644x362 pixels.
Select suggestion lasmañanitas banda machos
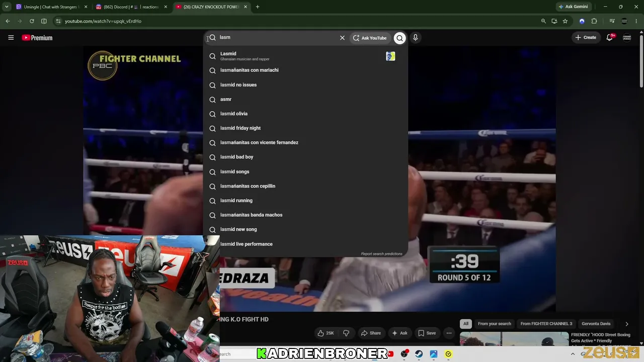305,215
